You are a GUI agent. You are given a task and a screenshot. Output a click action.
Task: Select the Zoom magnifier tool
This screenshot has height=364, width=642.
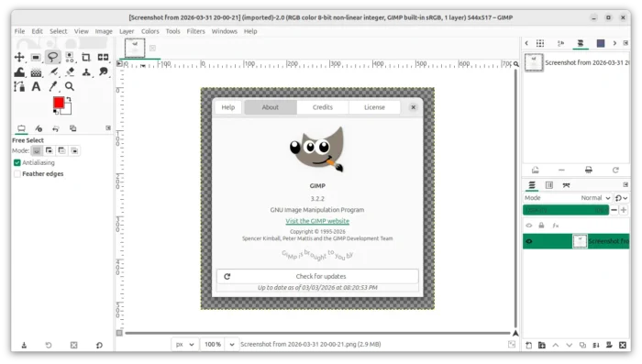(70, 86)
